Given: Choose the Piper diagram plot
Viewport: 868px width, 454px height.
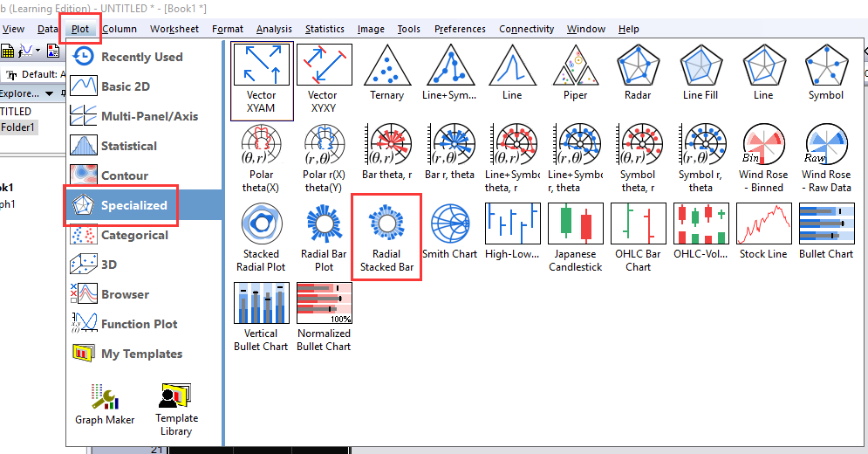Looking at the screenshot, I should (x=575, y=74).
